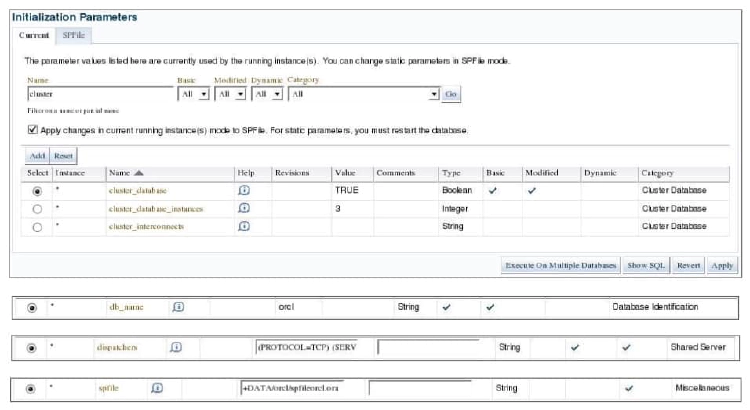This screenshot has width=750, height=410.
Task: Open help icon for spfile parameter
Action: [x=157, y=388]
